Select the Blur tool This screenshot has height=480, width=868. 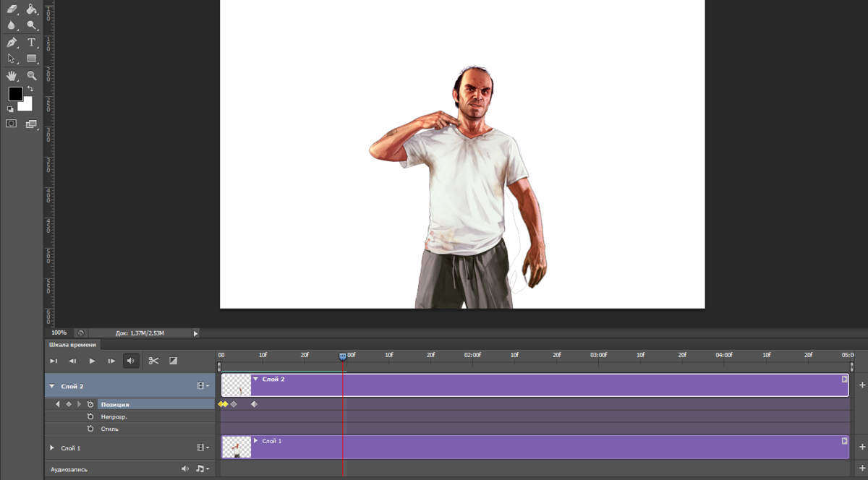tap(12, 25)
